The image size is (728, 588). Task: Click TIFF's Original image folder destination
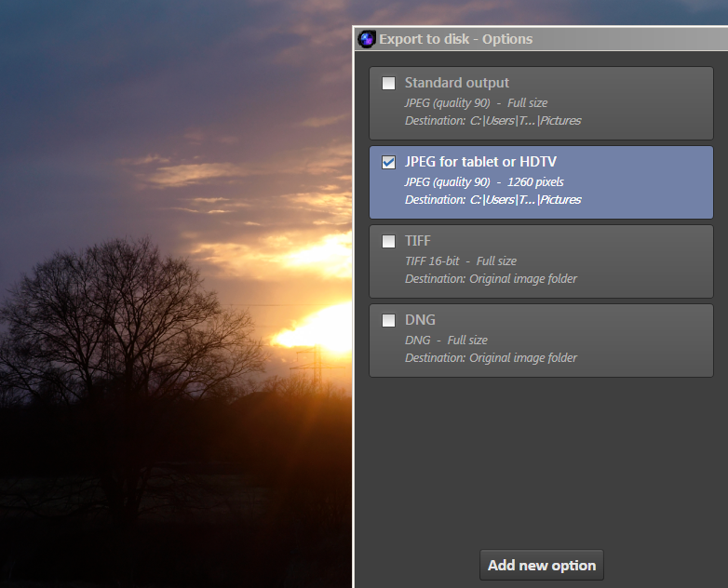pos(523,279)
